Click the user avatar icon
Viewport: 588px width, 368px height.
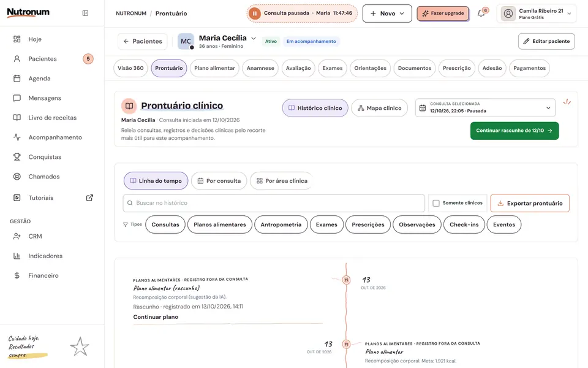(508, 13)
